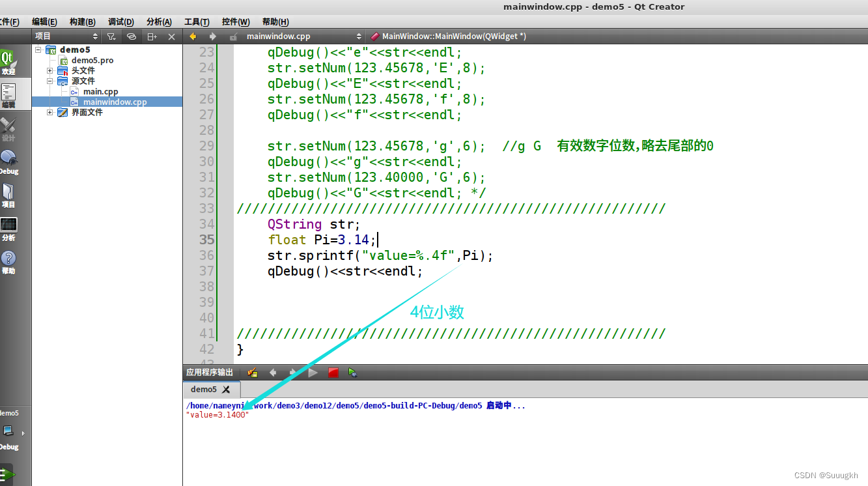Viewport: 868px width, 486px height.
Task: Click the file lock writable icon
Action: tap(233, 36)
